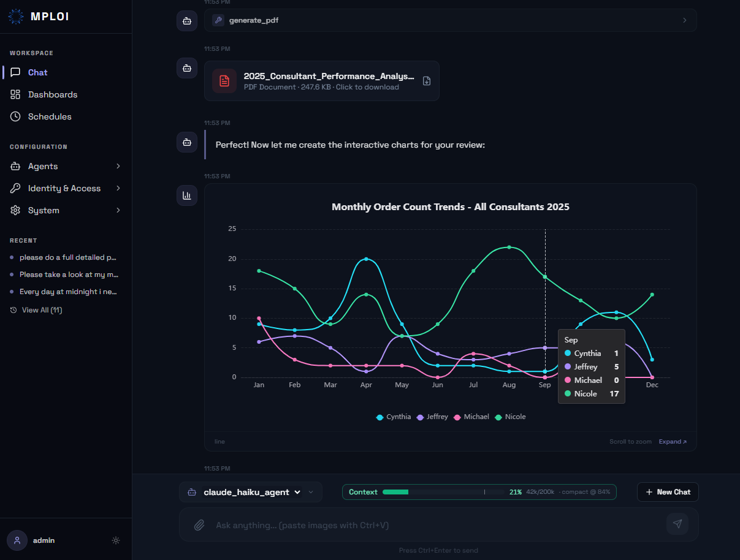This screenshot has height=560, width=740.
Task: Click the Expand chart link
Action: 673,442
